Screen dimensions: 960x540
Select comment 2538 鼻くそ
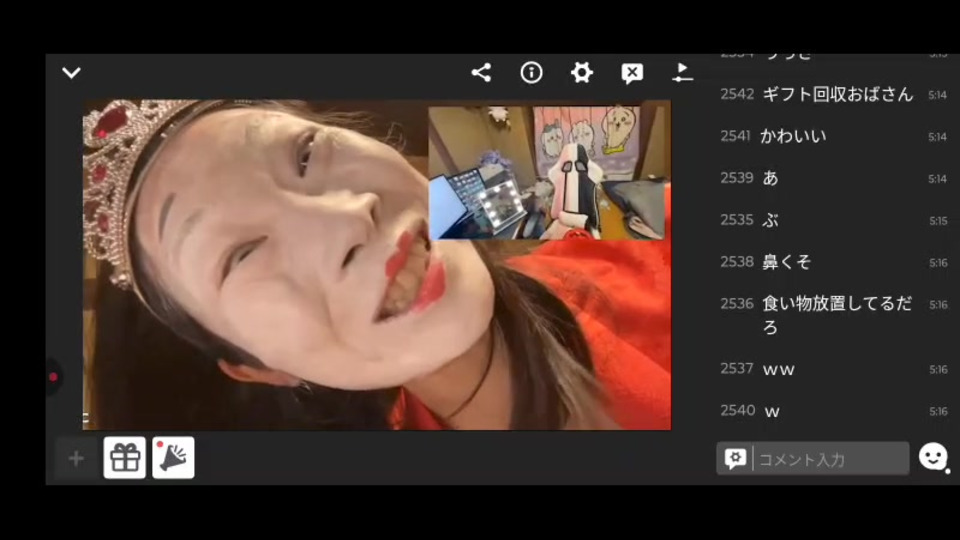pyautogui.click(x=834, y=262)
